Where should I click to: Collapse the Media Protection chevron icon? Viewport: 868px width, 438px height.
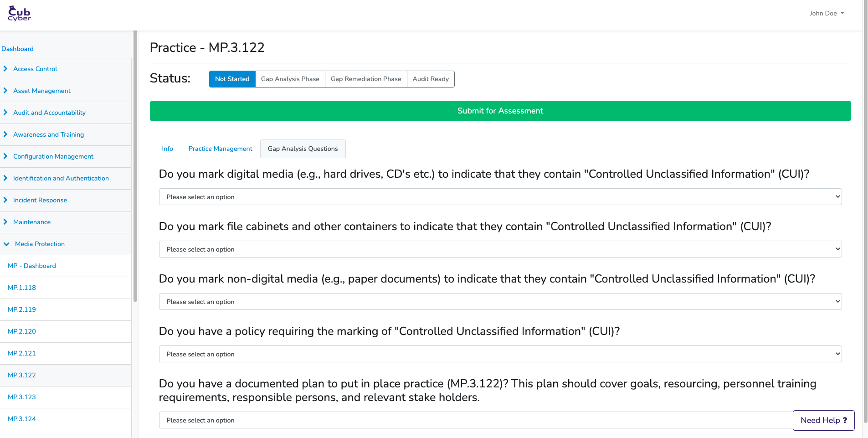pyautogui.click(x=6, y=244)
